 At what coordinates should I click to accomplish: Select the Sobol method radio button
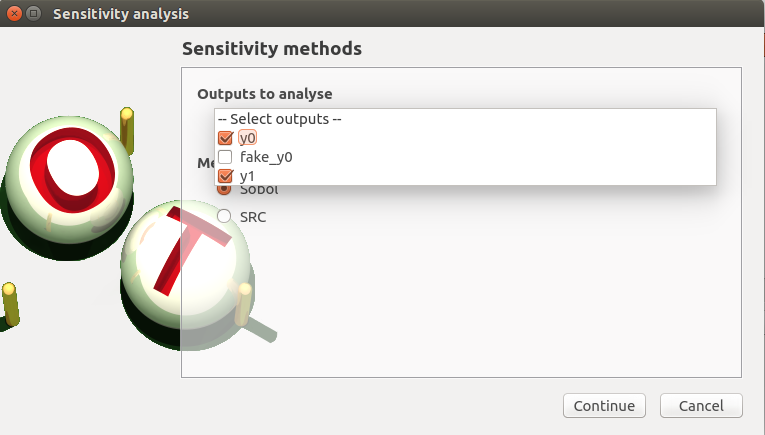click(224, 188)
